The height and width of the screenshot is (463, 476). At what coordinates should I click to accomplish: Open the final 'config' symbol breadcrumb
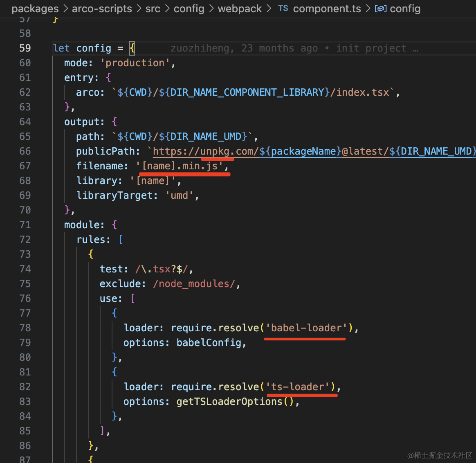(405, 9)
